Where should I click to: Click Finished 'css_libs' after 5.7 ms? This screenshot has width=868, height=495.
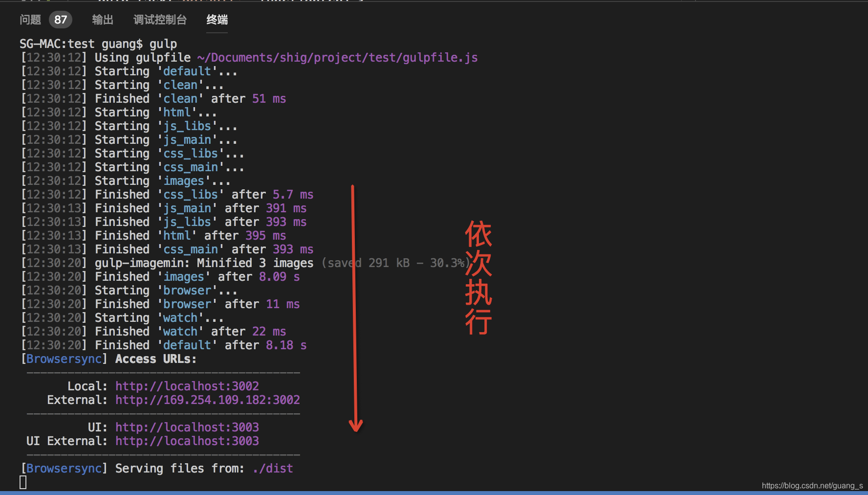(167, 195)
